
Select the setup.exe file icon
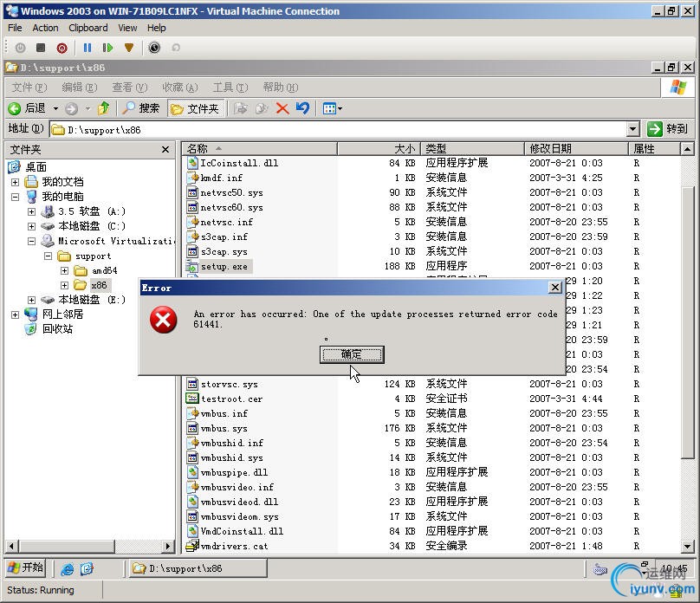pyautogui.click(x=192, y=267)
